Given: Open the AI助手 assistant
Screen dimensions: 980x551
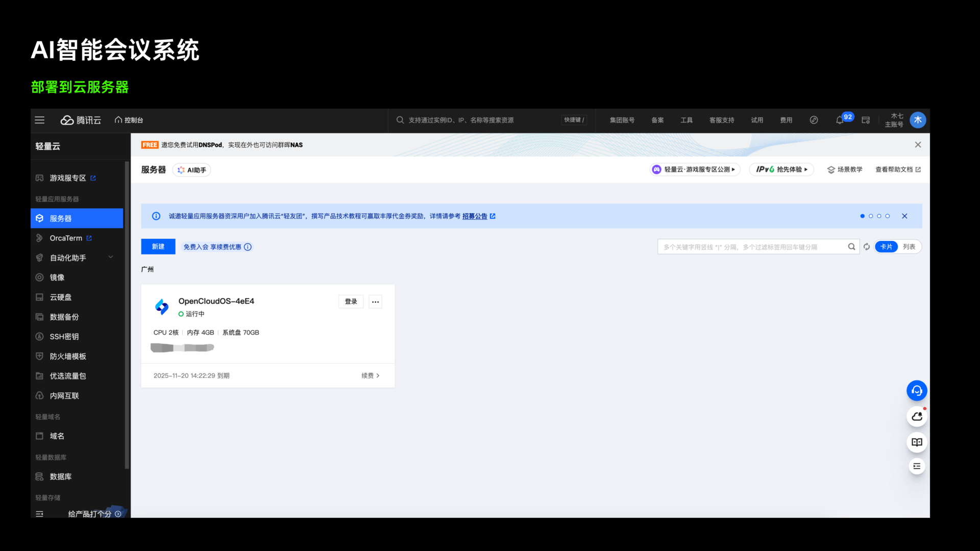Looking at the screenshot, I should [192, 170].
